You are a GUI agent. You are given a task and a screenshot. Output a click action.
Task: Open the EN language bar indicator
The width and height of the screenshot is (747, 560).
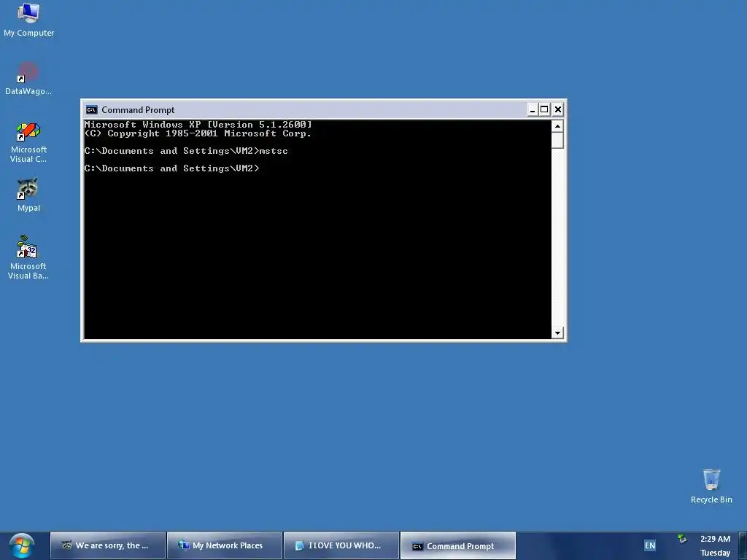click(x=650, y=545)
